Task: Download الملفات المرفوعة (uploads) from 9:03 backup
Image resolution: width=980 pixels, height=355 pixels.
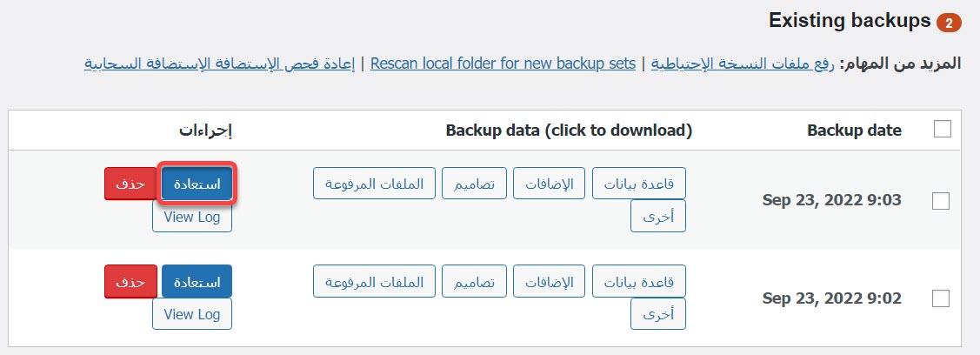Action: click(374, 184)
